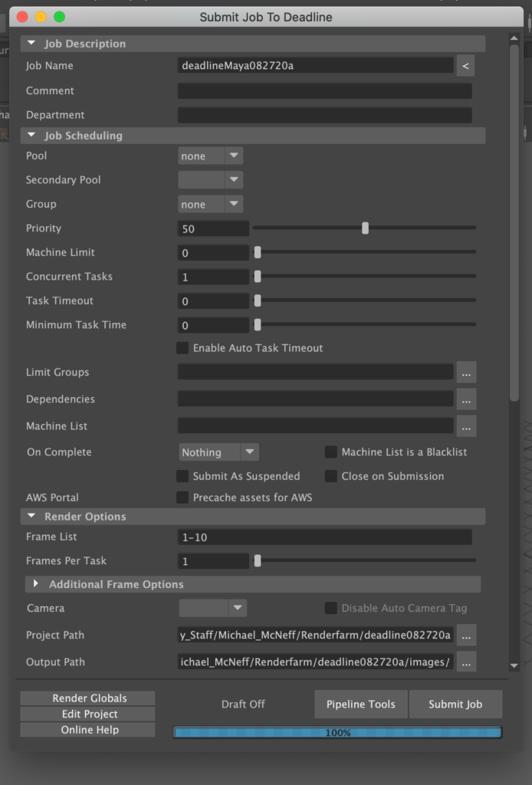Click the Frames Per Task slider handle

click(258, 561)
